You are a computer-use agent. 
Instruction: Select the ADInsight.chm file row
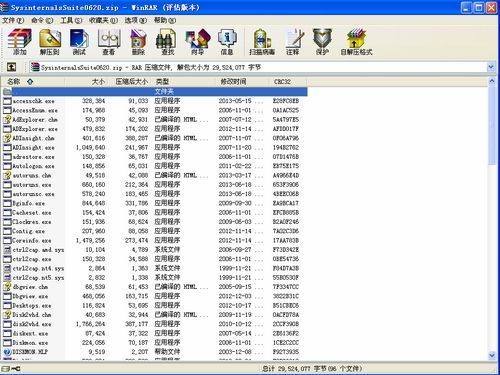pos(153,138)
